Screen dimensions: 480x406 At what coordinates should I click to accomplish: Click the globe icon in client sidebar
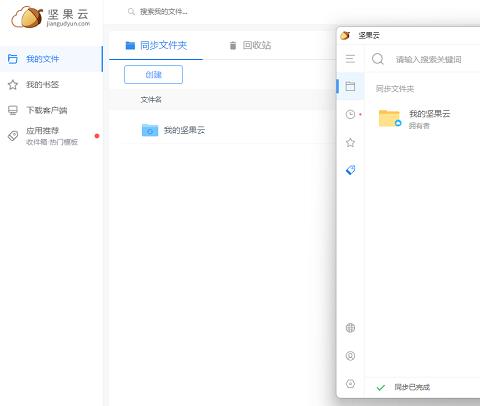[x=350, y=328]
